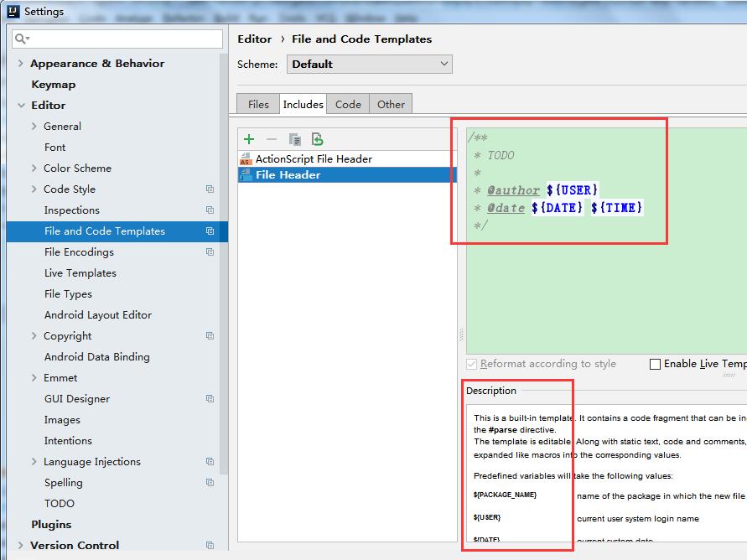
Task: Click the @author tag in template
Action: pos(513,190)
